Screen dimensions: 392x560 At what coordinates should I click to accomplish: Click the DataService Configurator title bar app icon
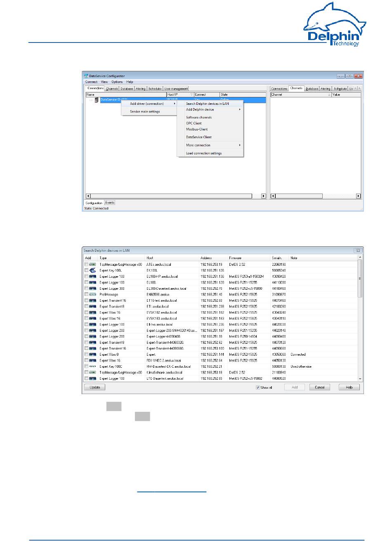[x=86, y=76]
